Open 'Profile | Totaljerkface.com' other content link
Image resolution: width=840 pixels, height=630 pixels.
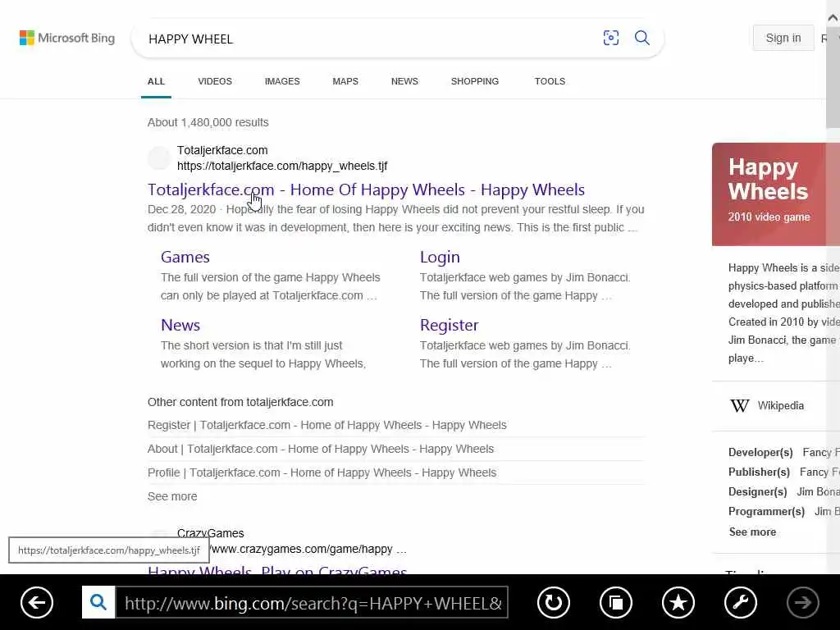(322, 472)
